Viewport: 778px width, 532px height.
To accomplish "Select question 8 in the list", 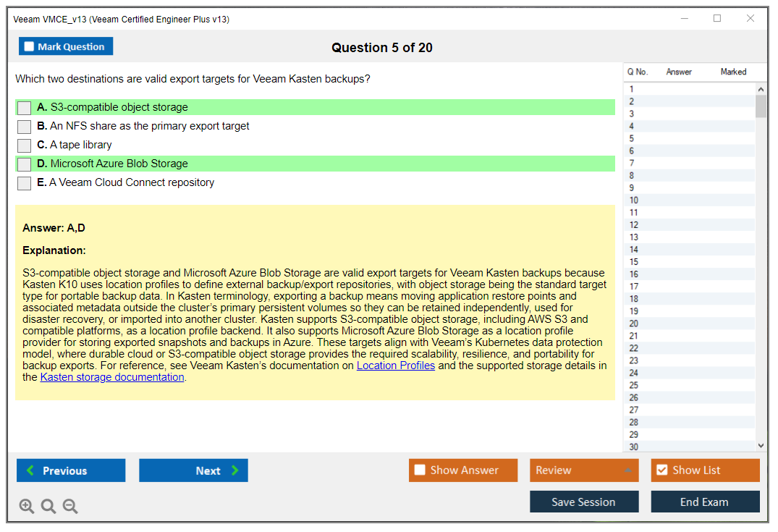I will point(690,176).
